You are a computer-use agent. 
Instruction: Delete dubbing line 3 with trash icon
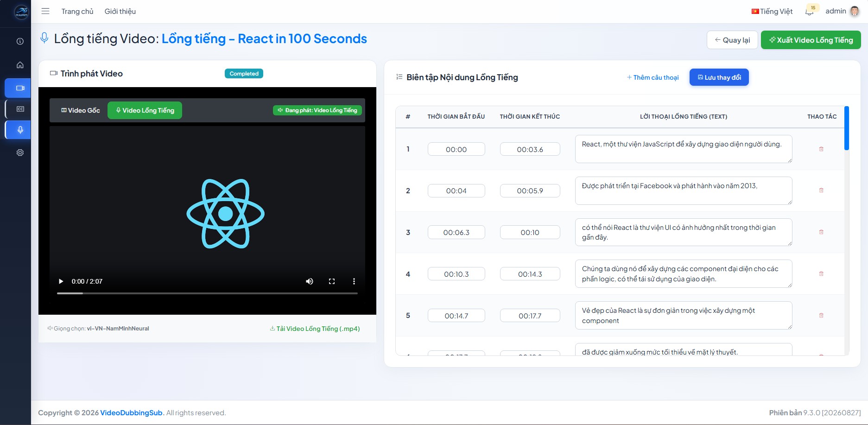821,232
